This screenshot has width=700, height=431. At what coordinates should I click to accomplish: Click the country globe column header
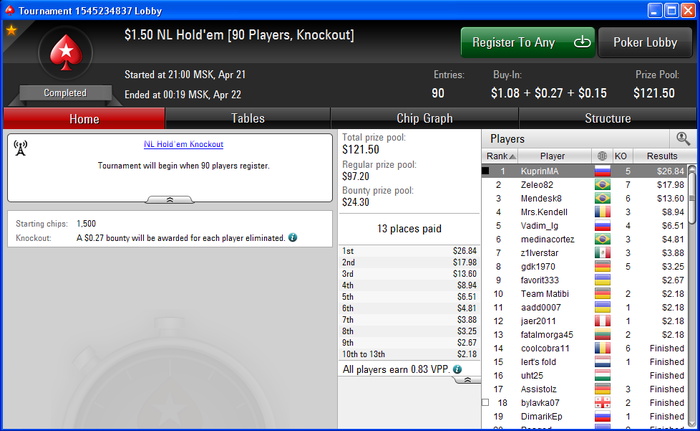(x=602, y=156)
